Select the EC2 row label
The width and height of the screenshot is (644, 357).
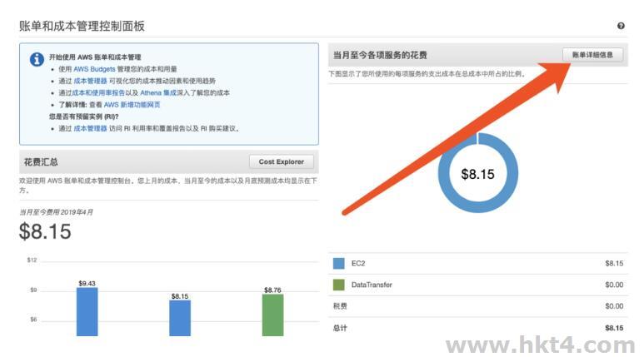[358, 264]
